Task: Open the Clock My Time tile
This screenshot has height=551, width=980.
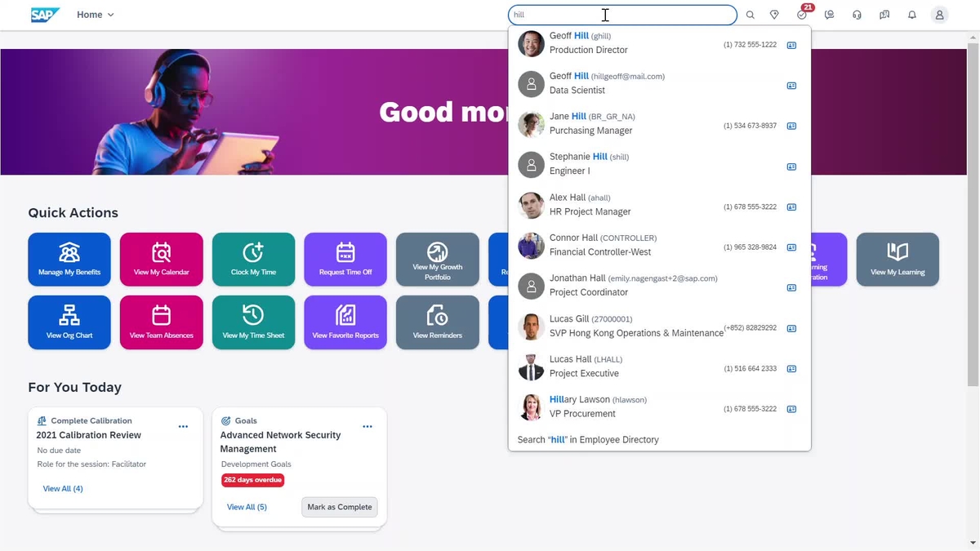Action: 253,260
